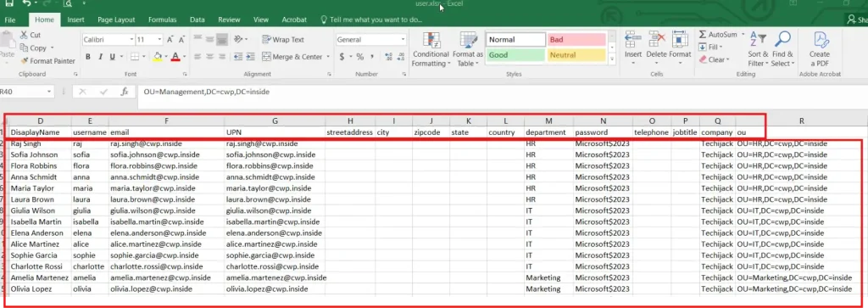Screen dimensions: 868x308
Task: Toggle Bold formatting
Action: [x=88, y=57]
